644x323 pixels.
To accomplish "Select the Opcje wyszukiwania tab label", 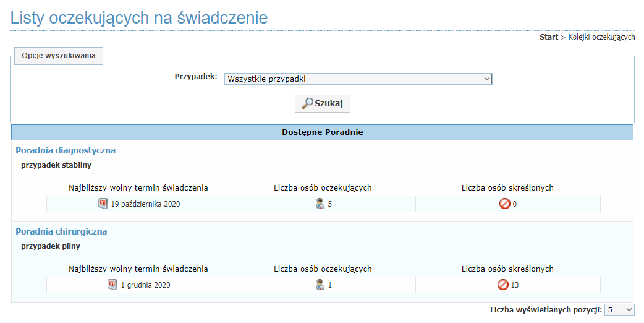I will tap(59, 55).
